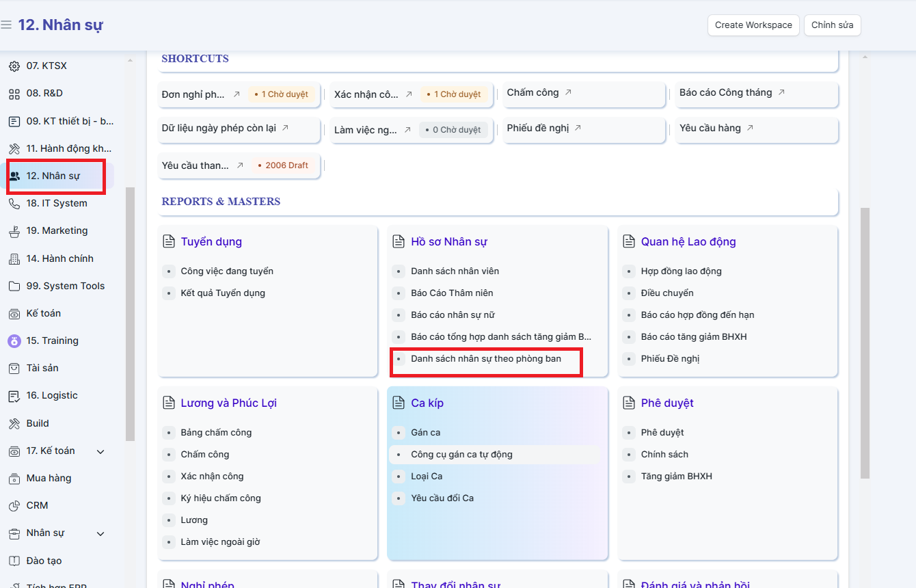
Task: Click the folder icon for 99. System Tools
Action: point(14,286)
